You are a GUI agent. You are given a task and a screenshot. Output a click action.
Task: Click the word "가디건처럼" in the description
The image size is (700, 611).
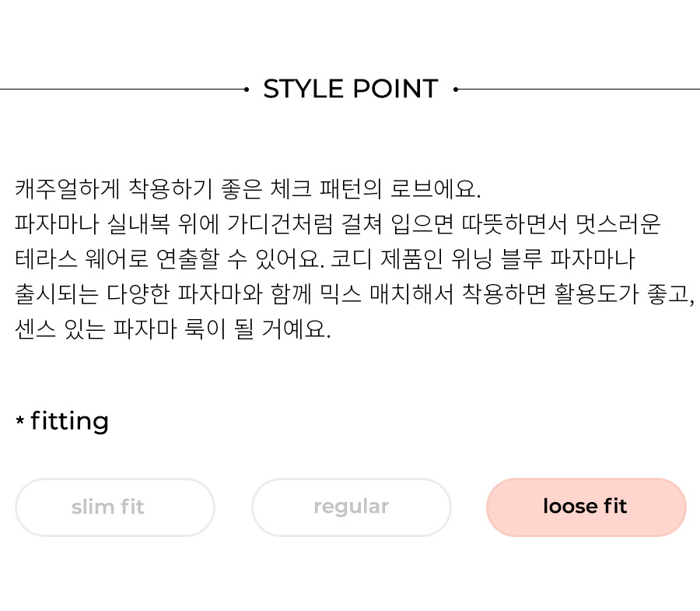(280, 223)
